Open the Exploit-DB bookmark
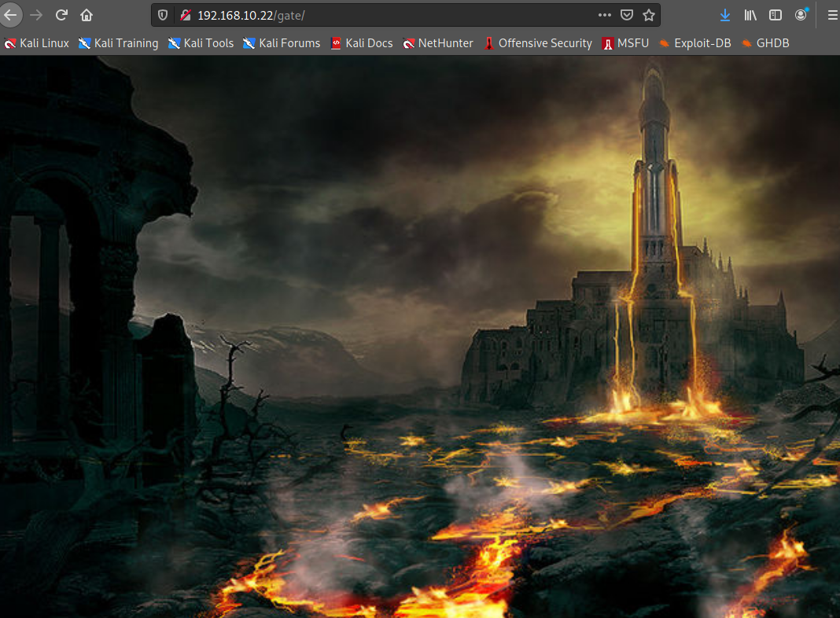 [x=694, y=43]
